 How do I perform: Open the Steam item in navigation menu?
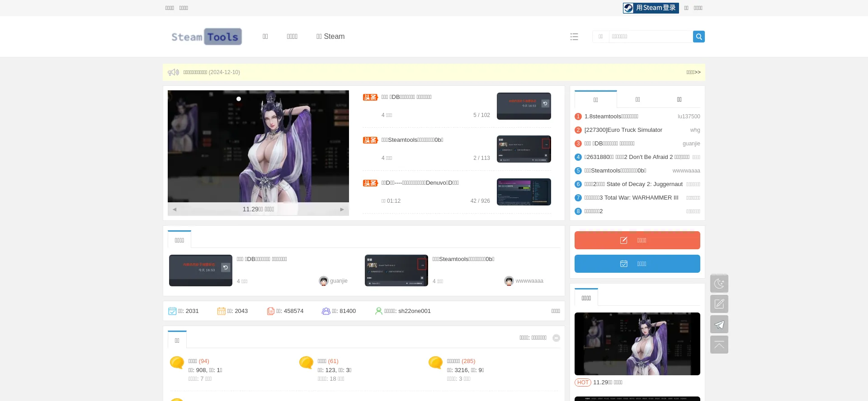[x=330, y=37]
